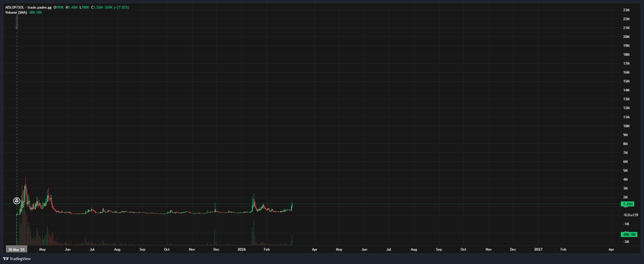
Task: Click the Feb label right after 2027
Action: click(563, 249)
